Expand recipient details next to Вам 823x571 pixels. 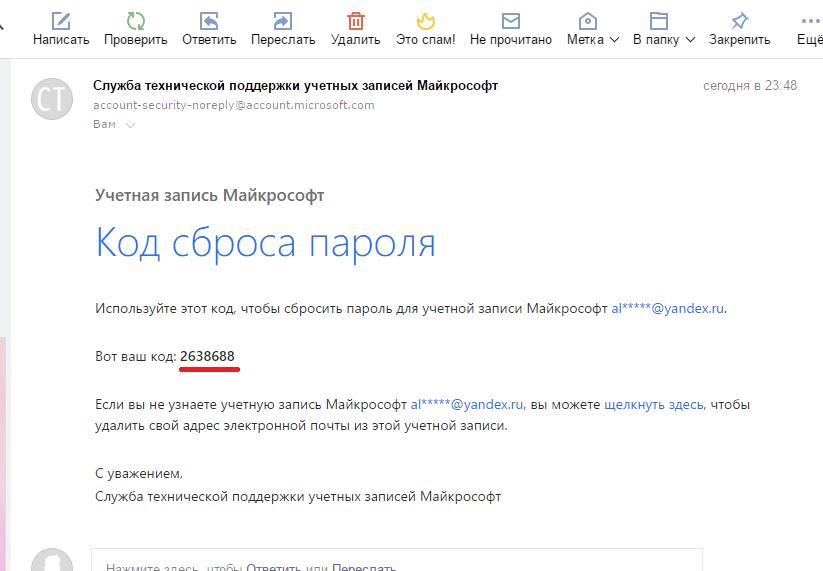point(130,125)
